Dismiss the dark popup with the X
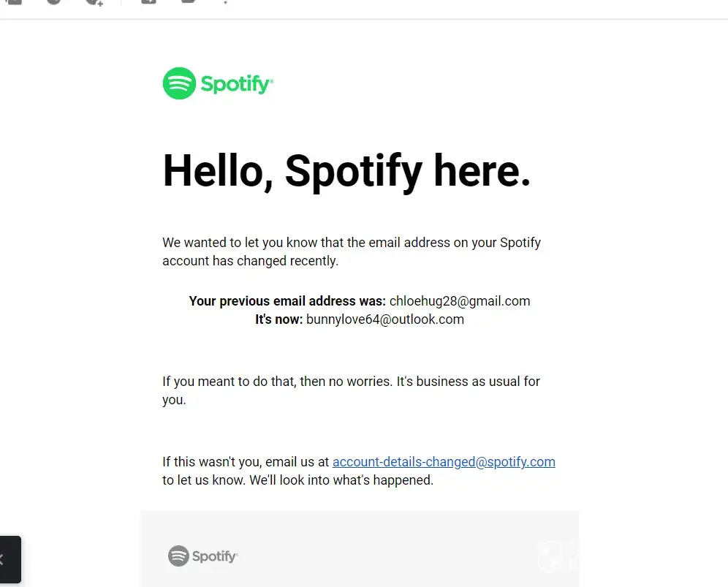Image resolution: width=728 pixels, height=587 pixels. point(2,559)
